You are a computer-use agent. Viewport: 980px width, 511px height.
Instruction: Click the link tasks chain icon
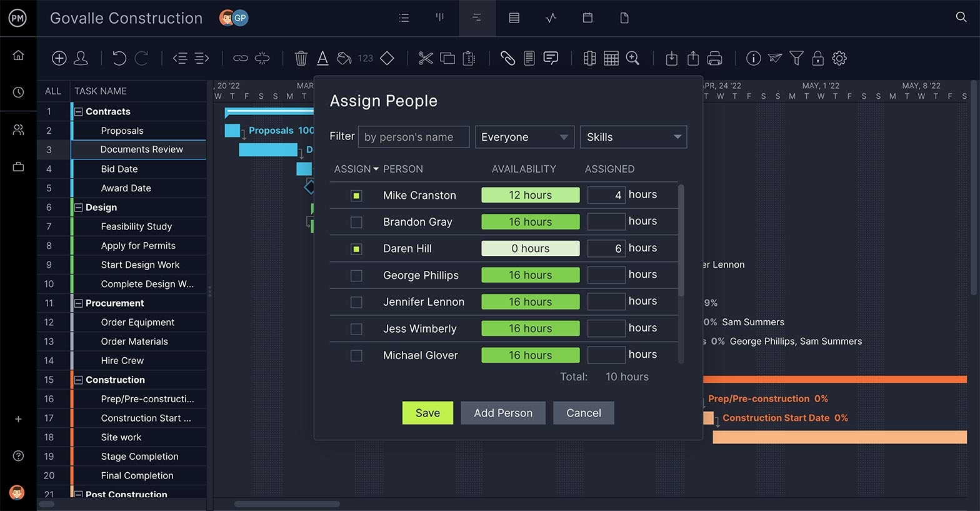241,59
